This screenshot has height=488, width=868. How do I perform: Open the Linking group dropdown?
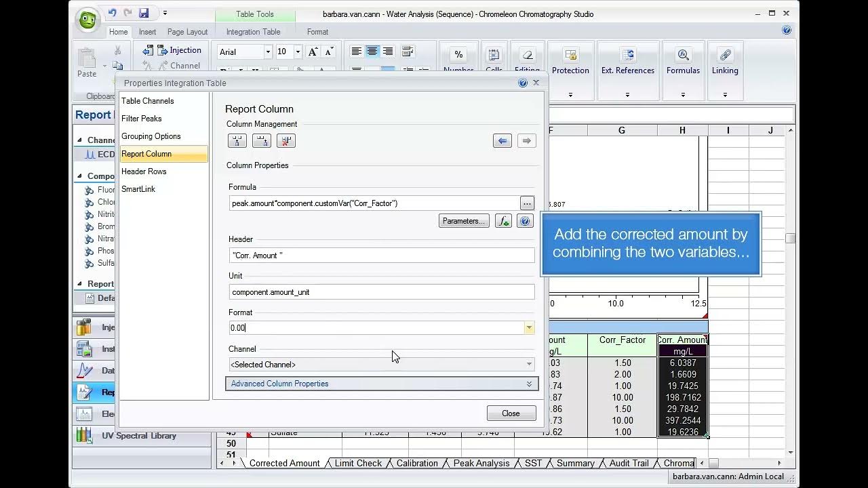click(725, 95)
